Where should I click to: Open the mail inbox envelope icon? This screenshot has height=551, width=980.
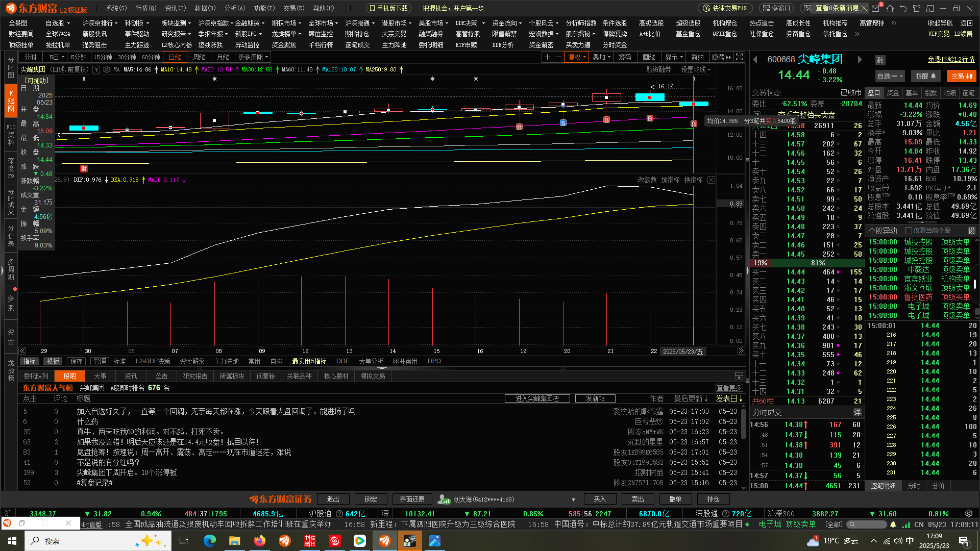coord(876,8)
